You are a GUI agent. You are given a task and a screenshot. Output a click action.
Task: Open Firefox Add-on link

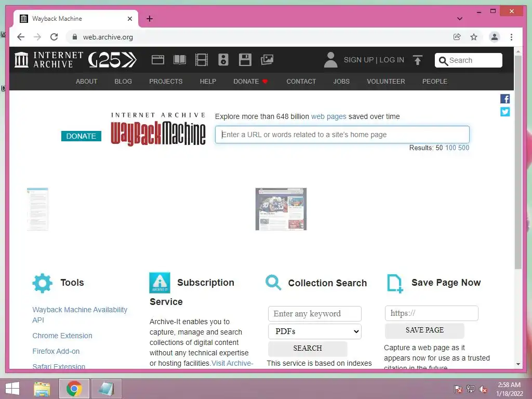tap(56, 351)
